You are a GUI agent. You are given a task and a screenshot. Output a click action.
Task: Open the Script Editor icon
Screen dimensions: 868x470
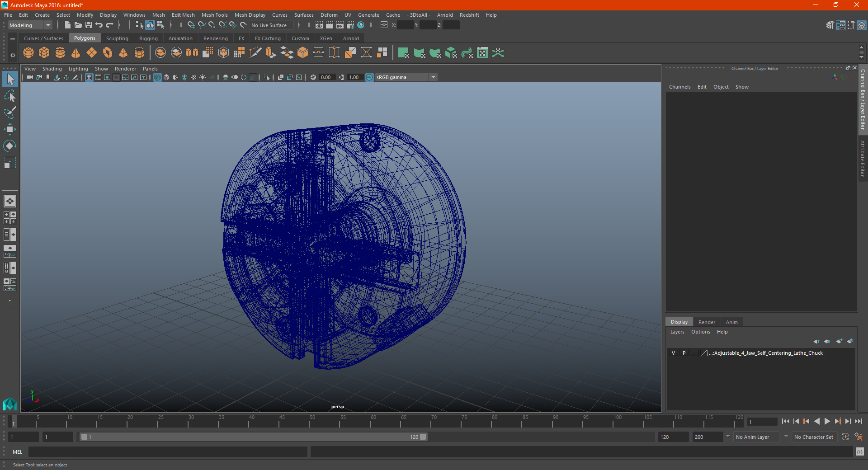[860, 451]
